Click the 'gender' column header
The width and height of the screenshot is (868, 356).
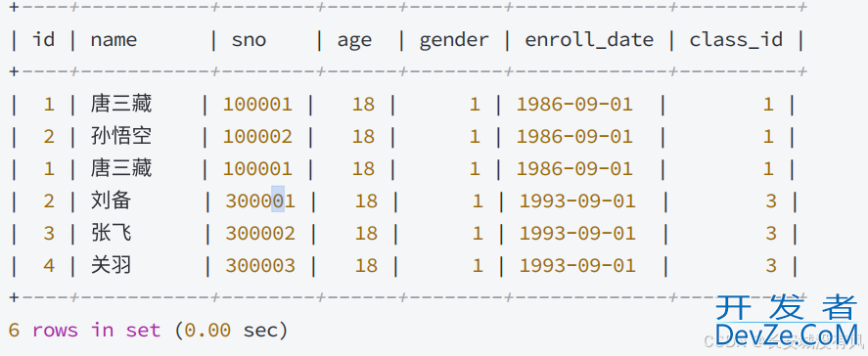point(454,41)
